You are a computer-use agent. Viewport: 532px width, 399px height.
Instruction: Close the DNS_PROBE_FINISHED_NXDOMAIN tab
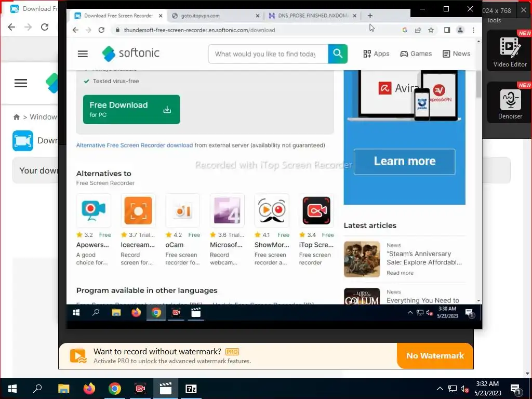[x=354, y=16]
